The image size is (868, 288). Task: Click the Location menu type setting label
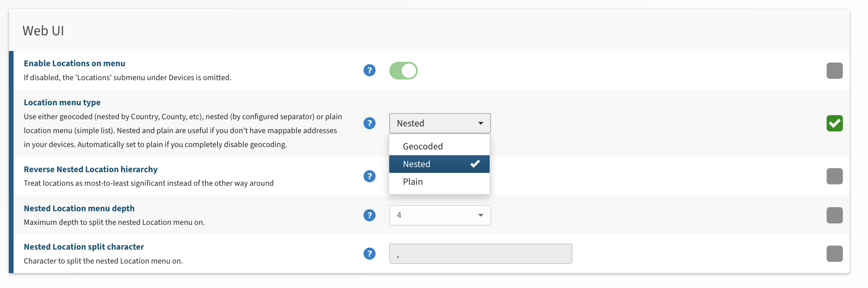pyautogui.click(x=62, y=102)
